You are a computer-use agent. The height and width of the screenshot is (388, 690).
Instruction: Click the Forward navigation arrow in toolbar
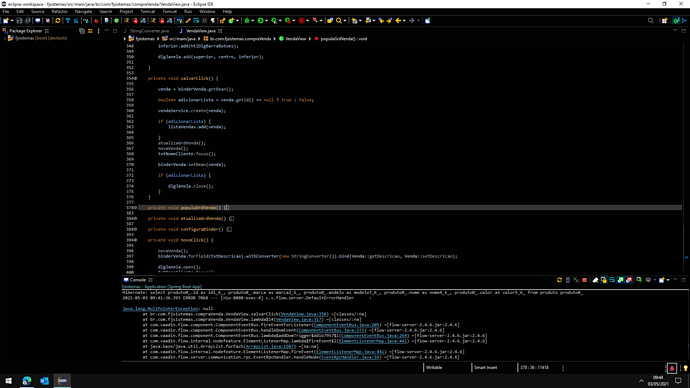pos(411,20)
